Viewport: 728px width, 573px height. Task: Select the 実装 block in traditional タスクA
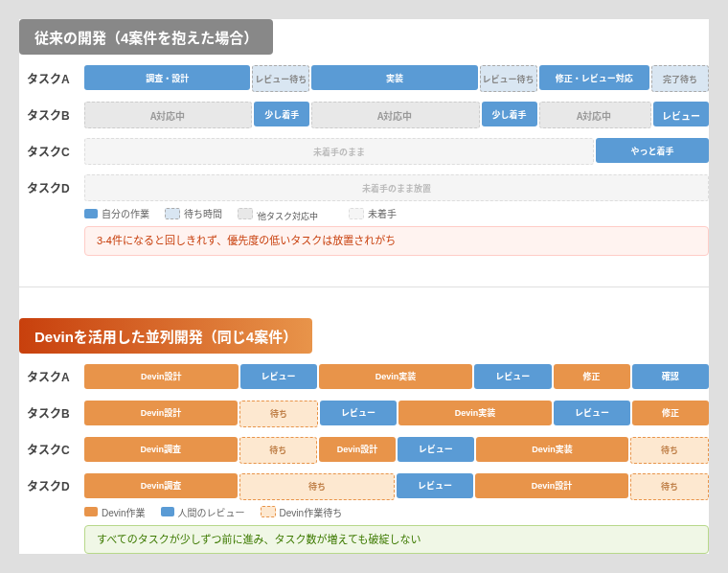tap(395, 78)
